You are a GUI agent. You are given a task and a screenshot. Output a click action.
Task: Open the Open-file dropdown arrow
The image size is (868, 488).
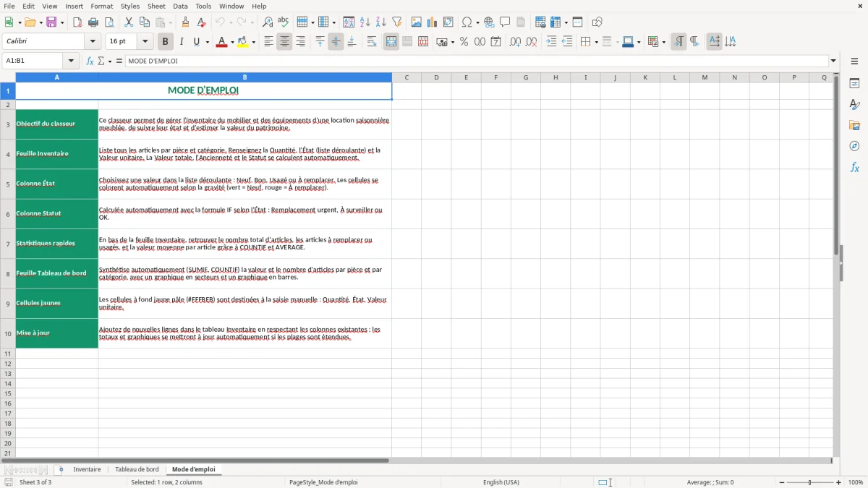tap(40, 22)
